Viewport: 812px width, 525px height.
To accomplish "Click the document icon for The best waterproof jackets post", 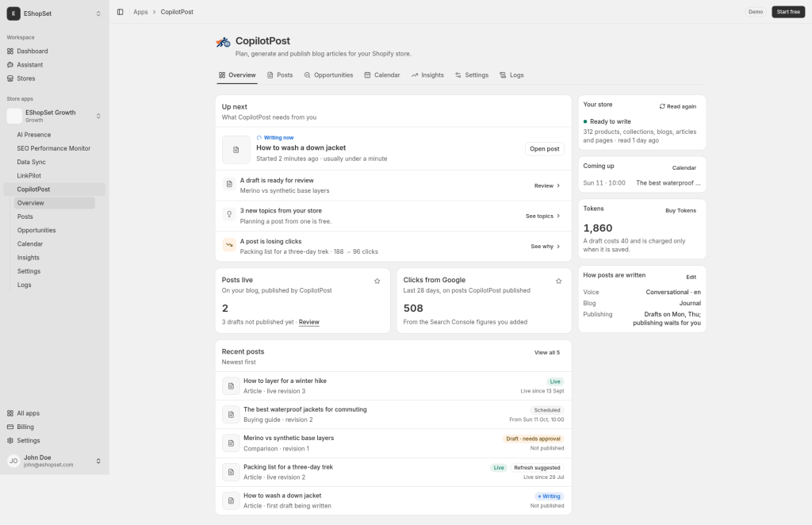I will click(231, 415).
